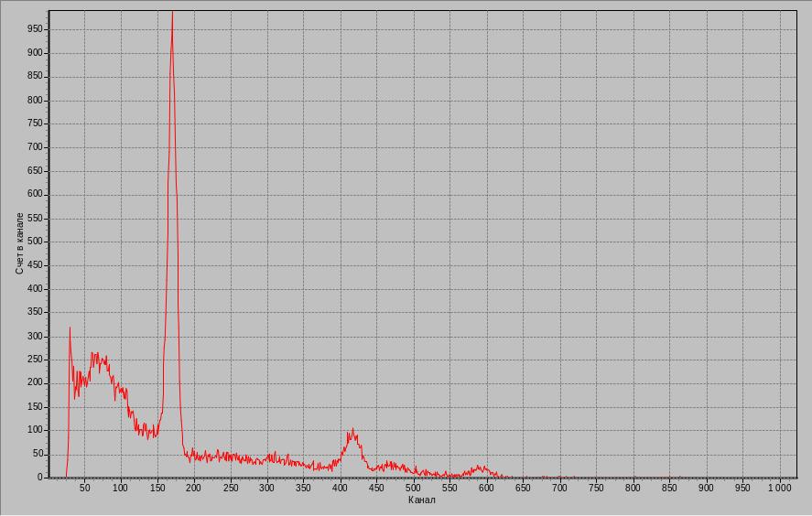Viewport: 812px width, 516px height.
Task: Click the 'Канал' x-axis title
Action: click(x=421, y=500)
